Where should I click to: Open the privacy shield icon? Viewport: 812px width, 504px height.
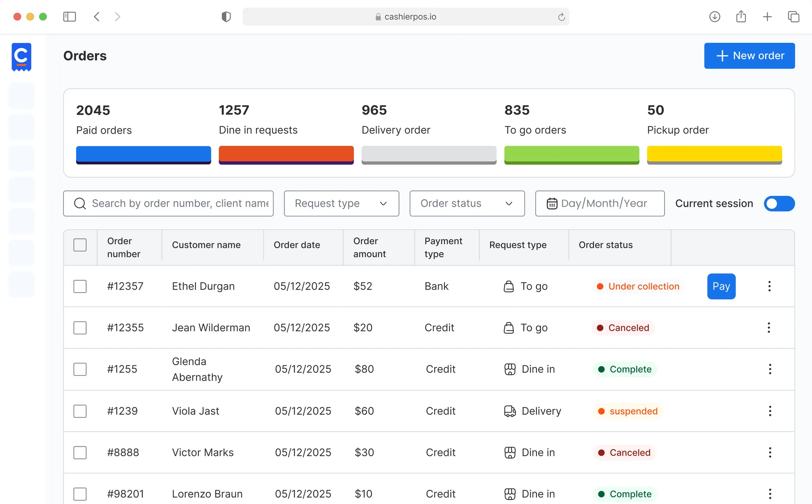click(226, 16)
